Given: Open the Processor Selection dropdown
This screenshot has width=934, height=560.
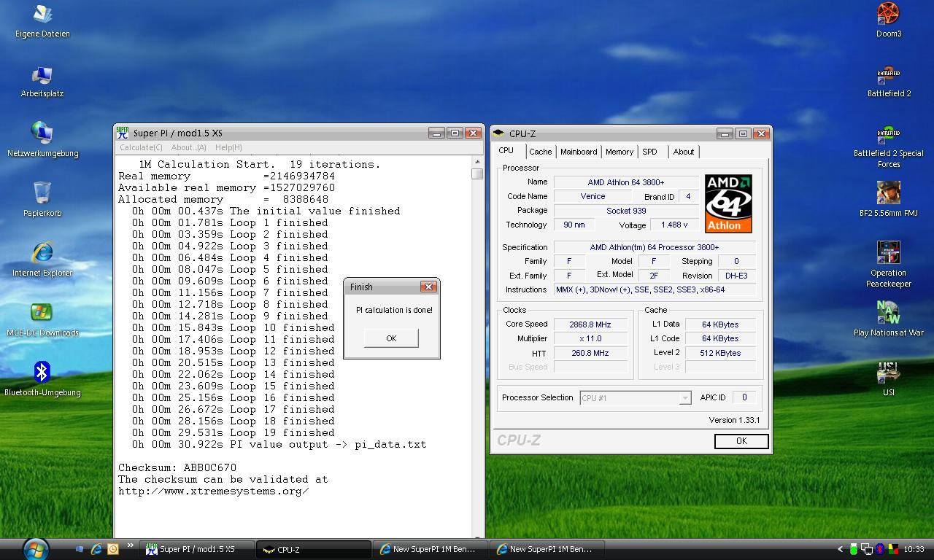Looking at the screenshot, I should coord(636,397).
